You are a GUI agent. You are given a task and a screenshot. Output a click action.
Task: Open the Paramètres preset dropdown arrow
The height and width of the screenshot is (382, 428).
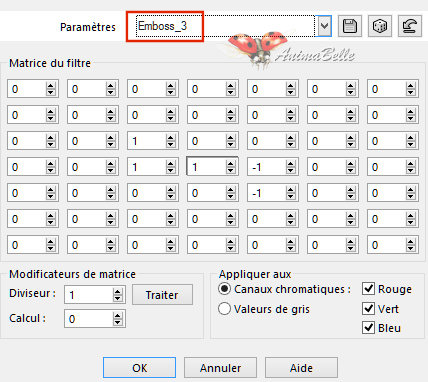coord(324,26)
